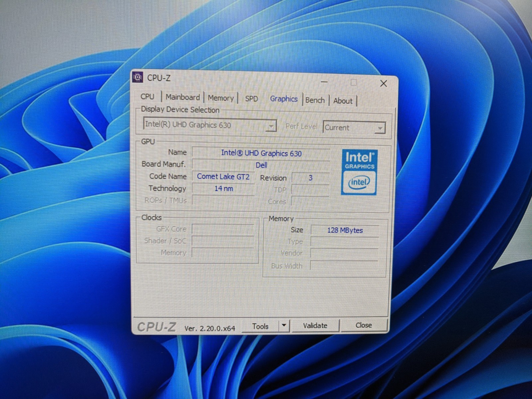Click the Validate button
The width and height of the screenshot is (532, 399).
[315, 326]
